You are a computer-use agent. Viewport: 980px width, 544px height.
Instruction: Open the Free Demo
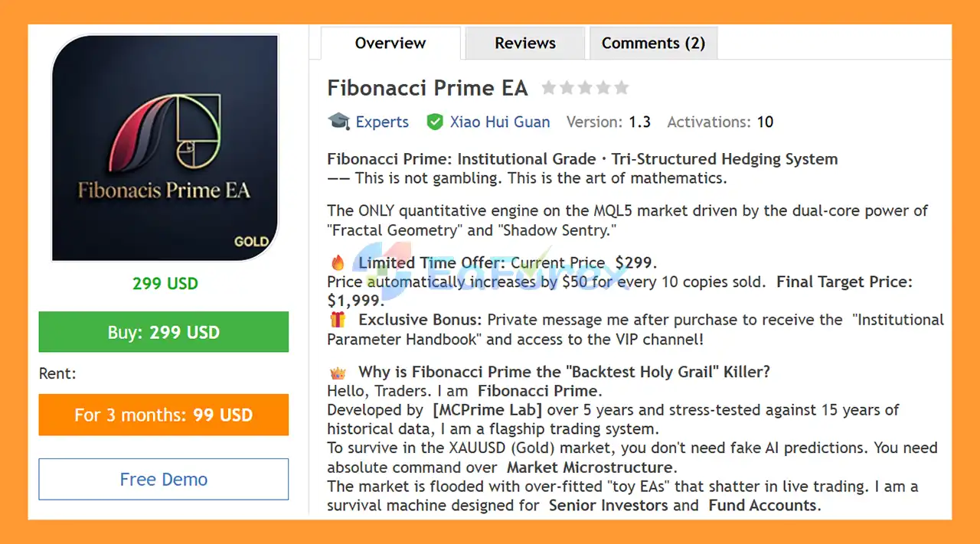coord(163,479)
